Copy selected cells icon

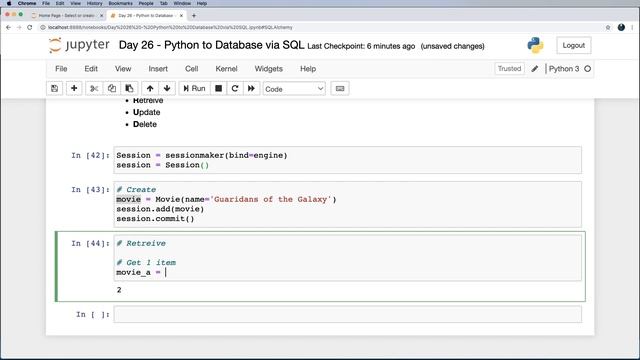pyautogui.click(x=112, y=89)
